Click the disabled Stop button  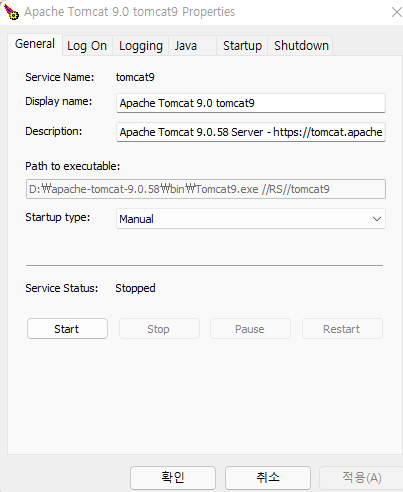click(x=159, y=329)
